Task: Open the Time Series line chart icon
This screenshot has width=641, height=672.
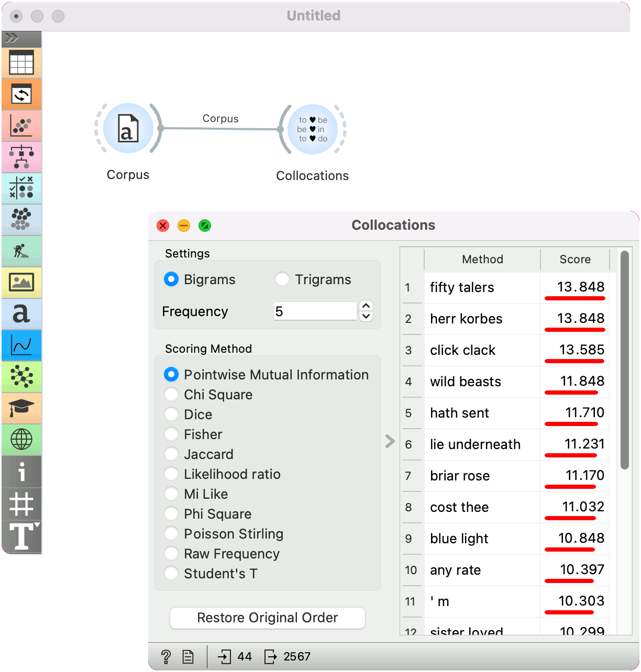Action: point(21,345)
